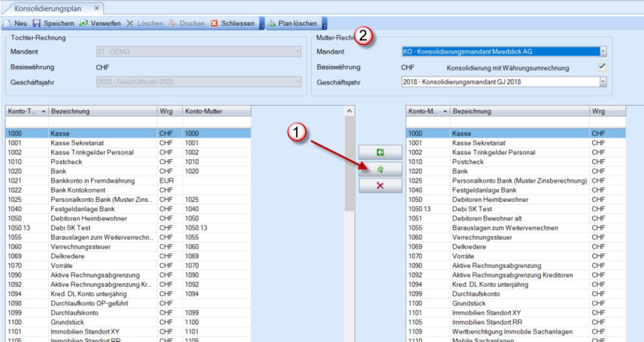Toggle Konsolidierung mit Währungsumrechnung checkbox
644x342 pixels.
coord(602,67)
